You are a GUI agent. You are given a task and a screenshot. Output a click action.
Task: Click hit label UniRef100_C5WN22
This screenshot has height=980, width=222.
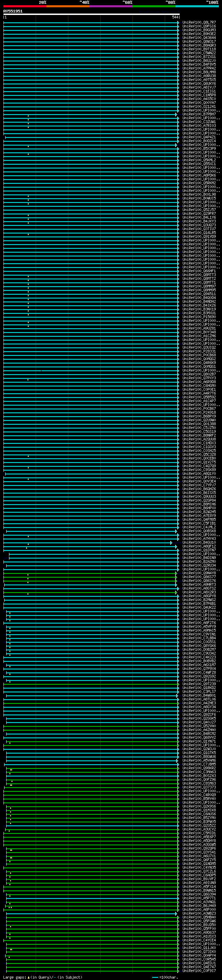tap(199, 53)
